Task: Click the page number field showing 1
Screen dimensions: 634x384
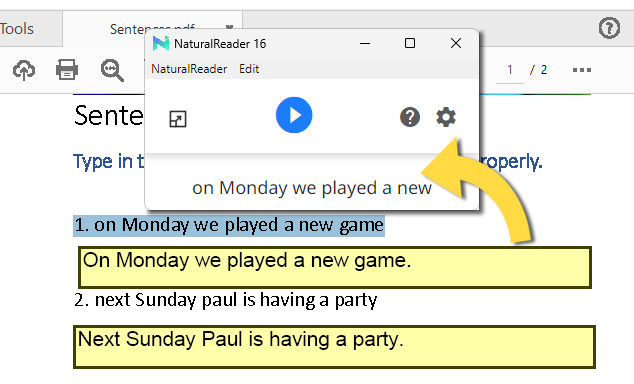Action: click(x=510, y=70)
